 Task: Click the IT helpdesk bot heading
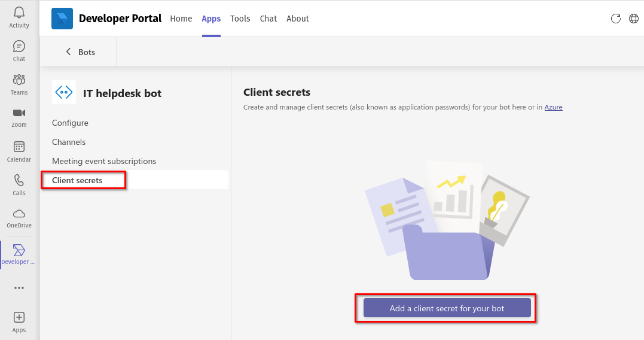tap(123, 93)
